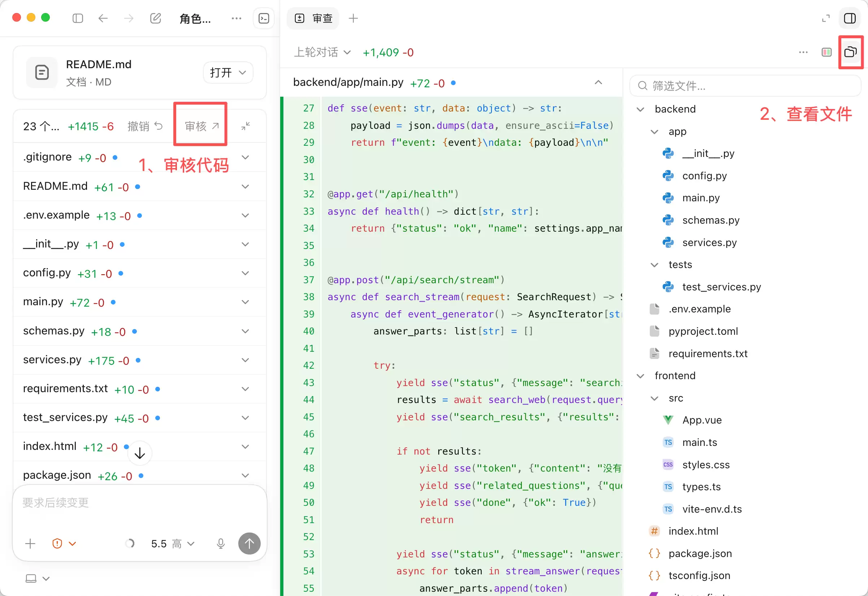Send the message with the up arrow
Image resolution: width=868 pixels, height=596 pixels.
[249, 544]
